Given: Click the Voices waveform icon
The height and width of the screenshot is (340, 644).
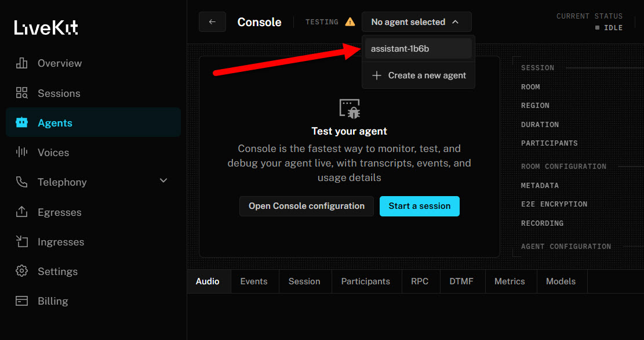Looking at the screenshot, I should [22, 152].
